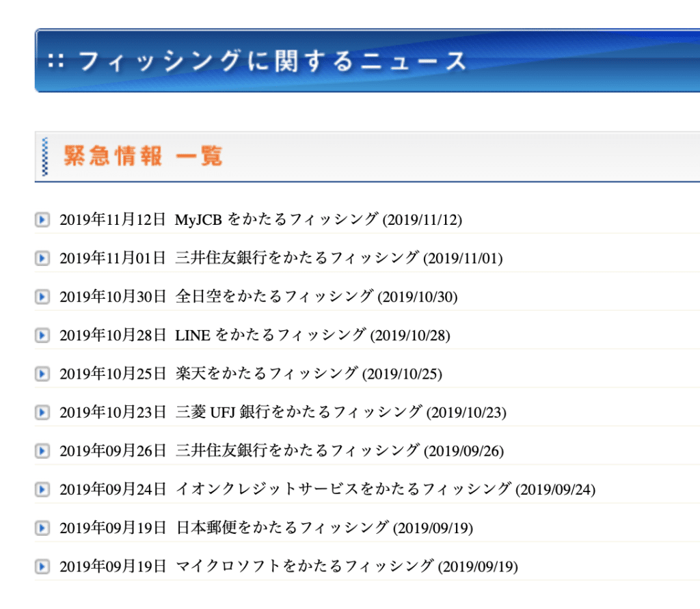Open マイクロソフトをかたるフィッシング (2019/09/19) link
Screen dimensions: 700x609
347,567
